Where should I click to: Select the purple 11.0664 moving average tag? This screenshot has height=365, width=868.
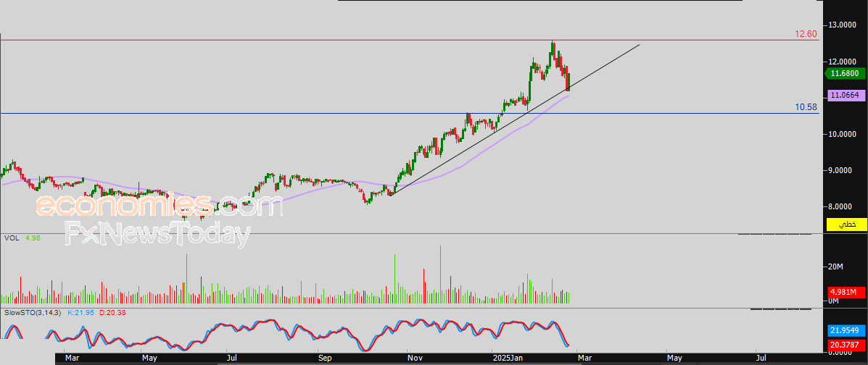pyautogui.click(x=846, y=96)
